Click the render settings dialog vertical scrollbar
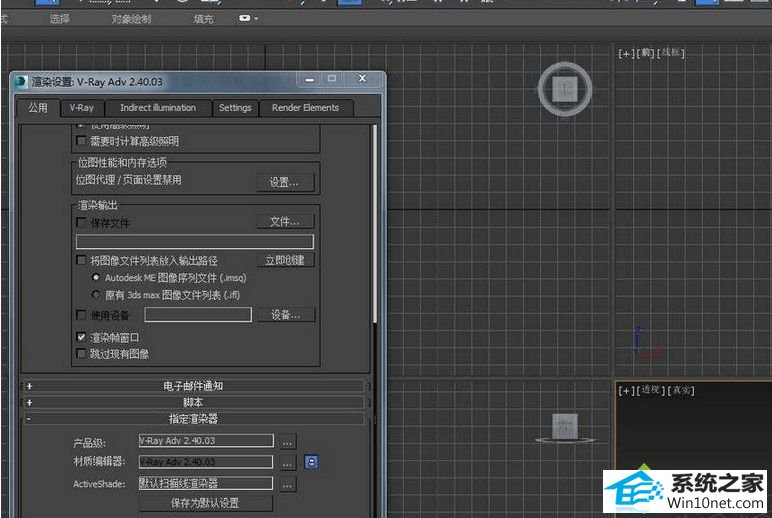 pos(375,224)
